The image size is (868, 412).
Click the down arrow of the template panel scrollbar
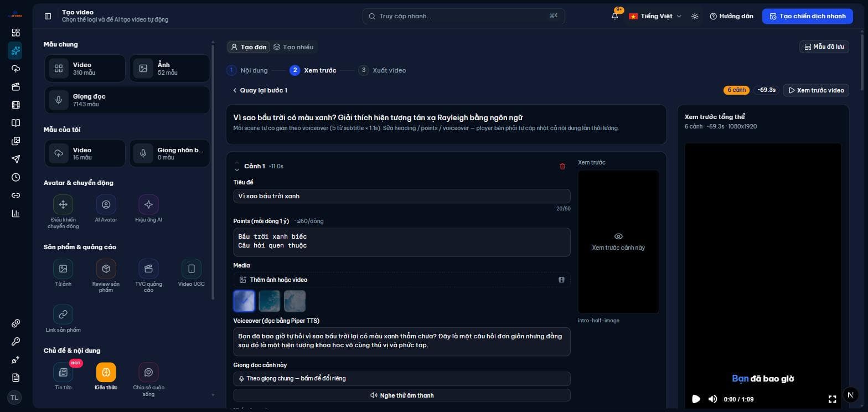click(213, 395)
